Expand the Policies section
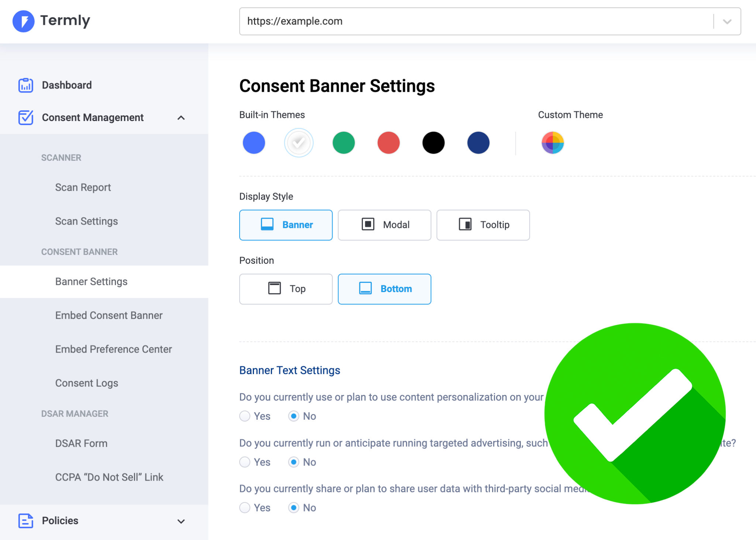Viewport: 756px width, 540px height. [x=181, y=521]
